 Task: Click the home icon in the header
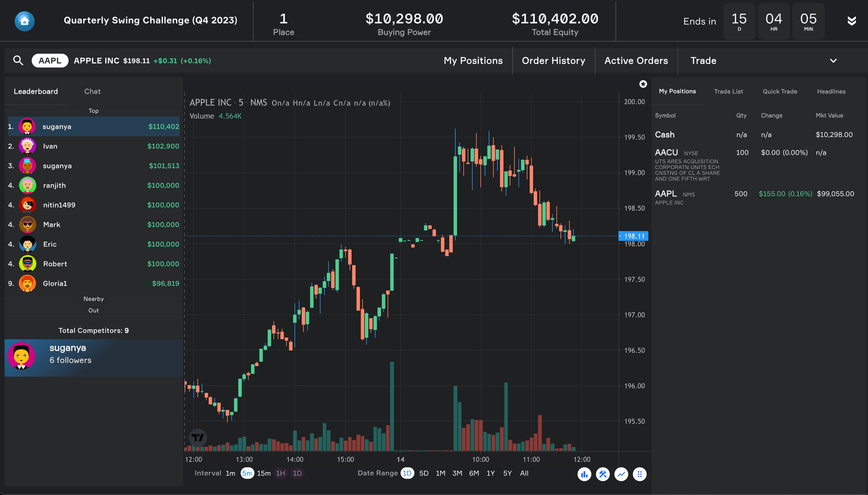(24, 21)
